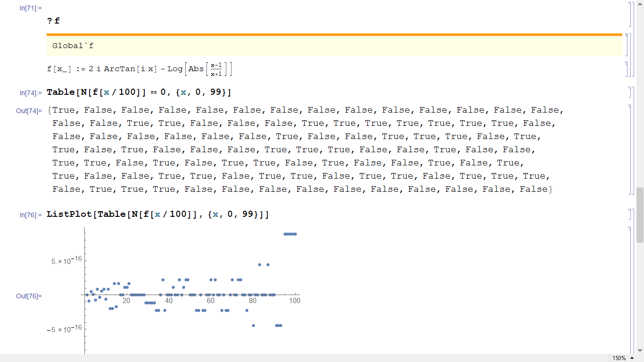The width and height of the screenshot is (644, 362).
Task: Select the cell bracket of In[74] Table input
Action: pos(631,92)
